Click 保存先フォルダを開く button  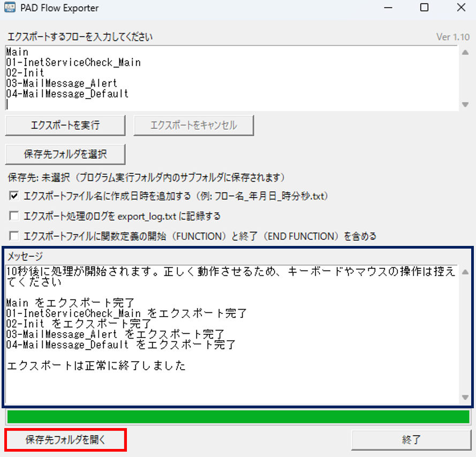65,440
